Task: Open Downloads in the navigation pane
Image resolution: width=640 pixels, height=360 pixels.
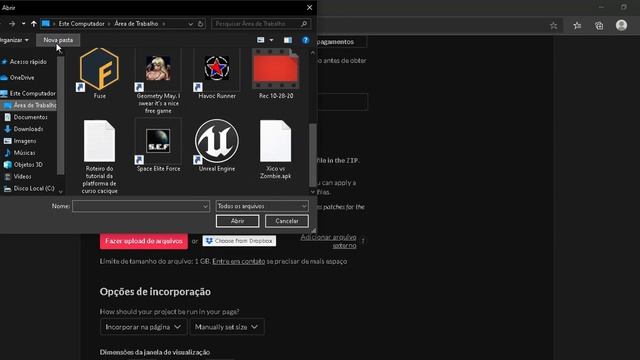Action: 28,129
